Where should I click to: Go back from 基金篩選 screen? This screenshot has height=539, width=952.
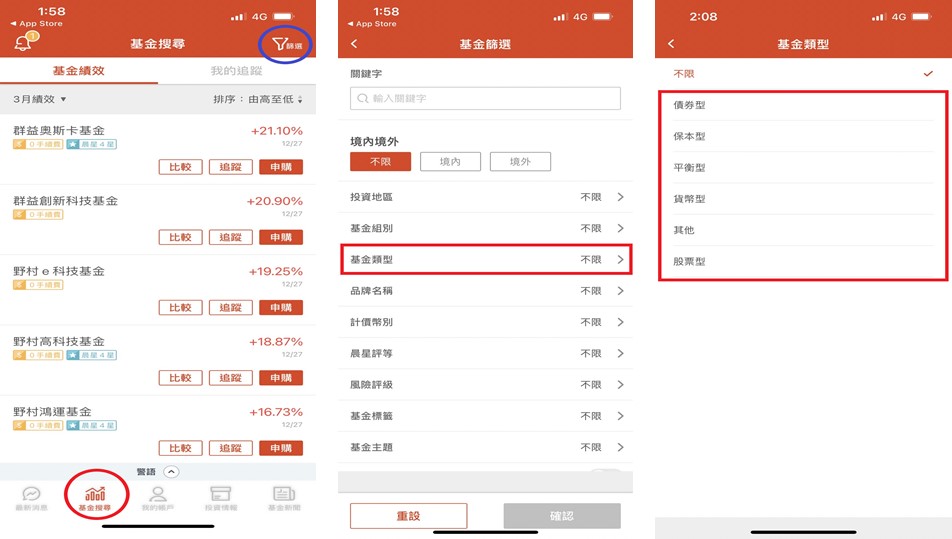pos(354,44)
